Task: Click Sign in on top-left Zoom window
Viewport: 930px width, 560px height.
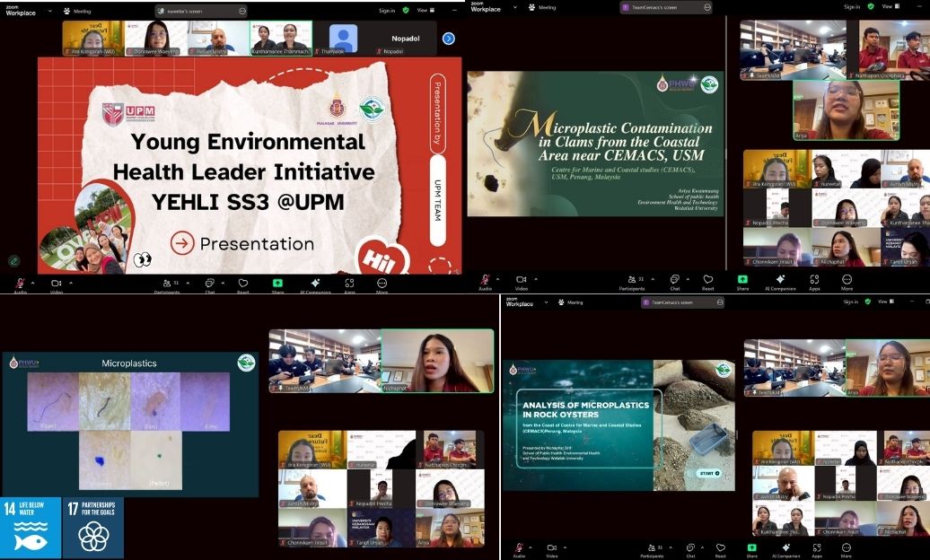Action: pos(387,10)
